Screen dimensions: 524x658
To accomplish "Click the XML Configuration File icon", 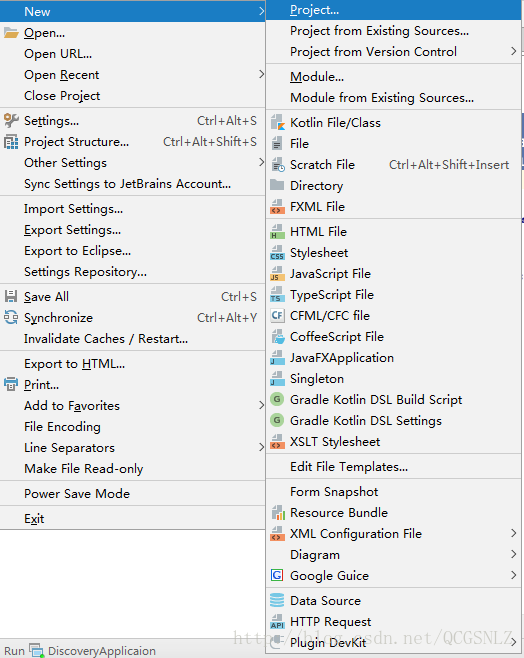I will click(277, 533).
